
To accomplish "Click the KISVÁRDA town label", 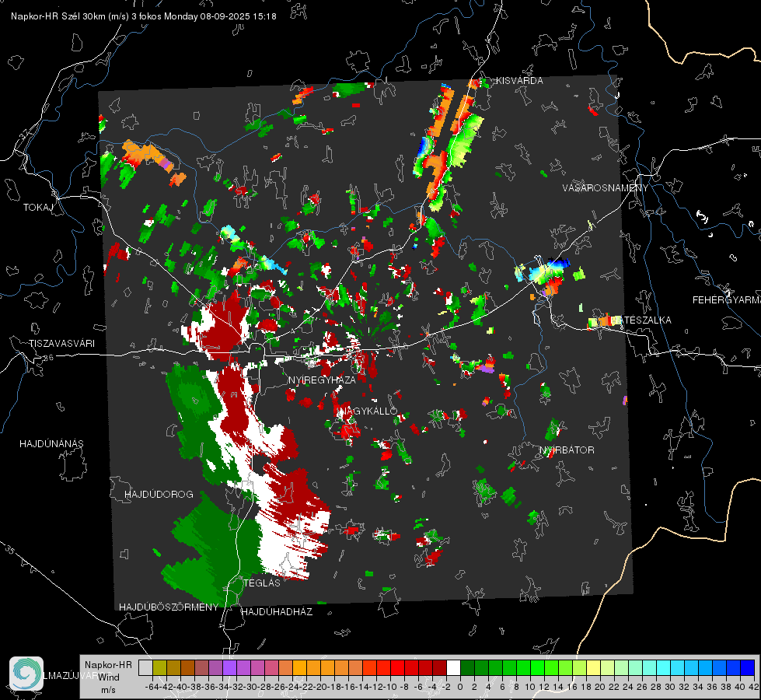I will point(519,81).
